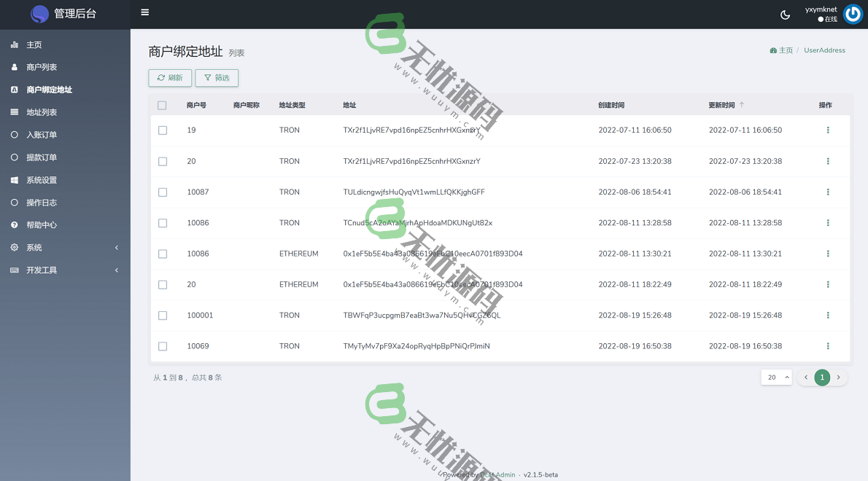868x481 pixels.
Task: Toggle dark mode moon icon
Action: point(785,15)
